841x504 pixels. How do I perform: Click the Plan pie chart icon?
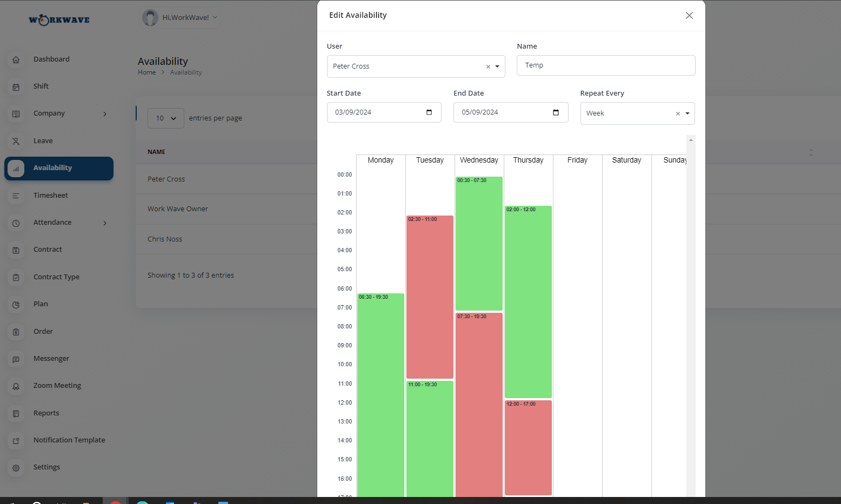16,305
